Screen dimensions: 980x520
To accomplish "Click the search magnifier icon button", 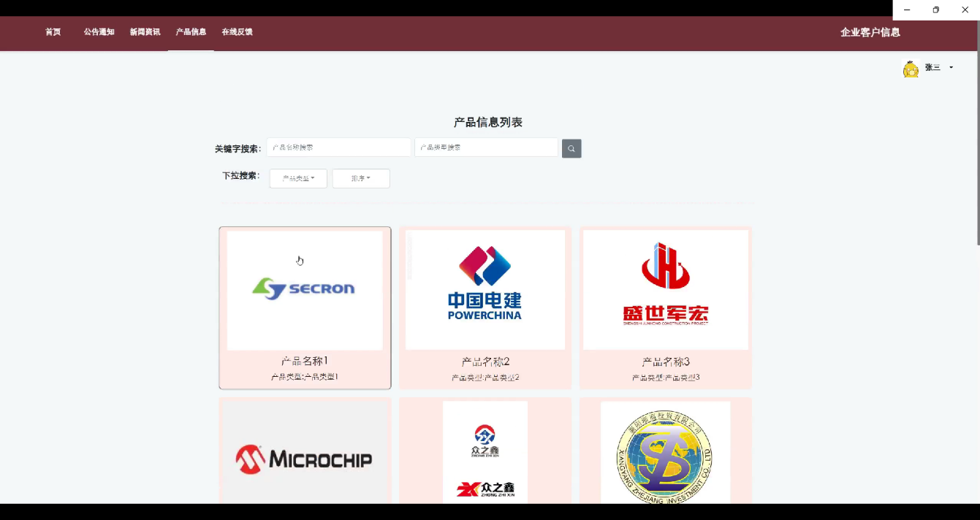I will point(571,148).
